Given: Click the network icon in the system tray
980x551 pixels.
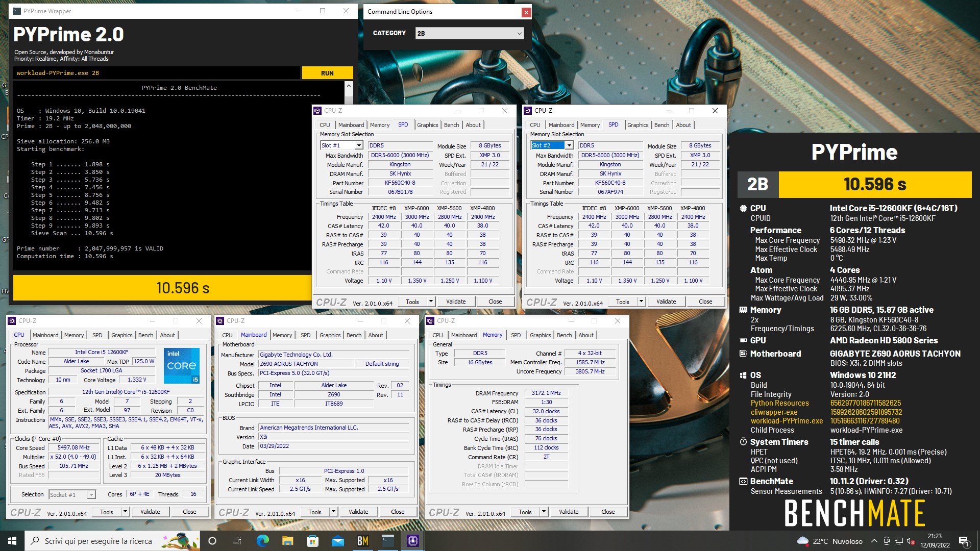Looking at the screenshot, I should click(899, 541).
